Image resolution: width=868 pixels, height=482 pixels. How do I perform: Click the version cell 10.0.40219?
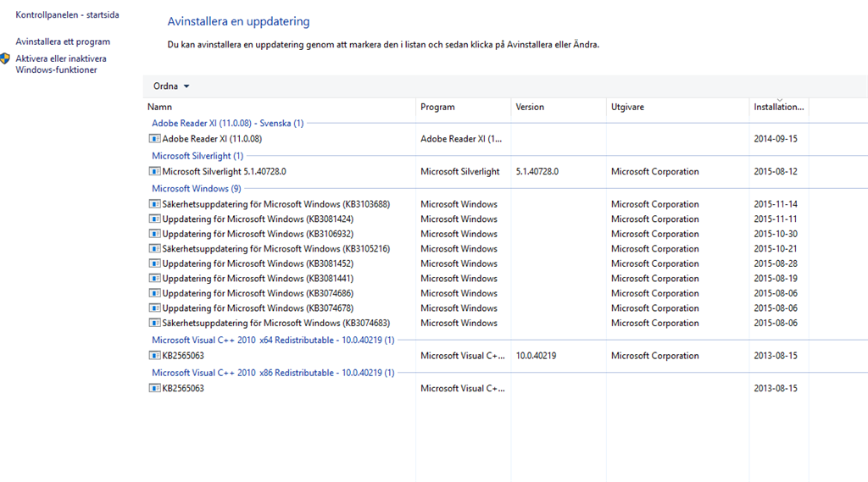tap(536, 356)
